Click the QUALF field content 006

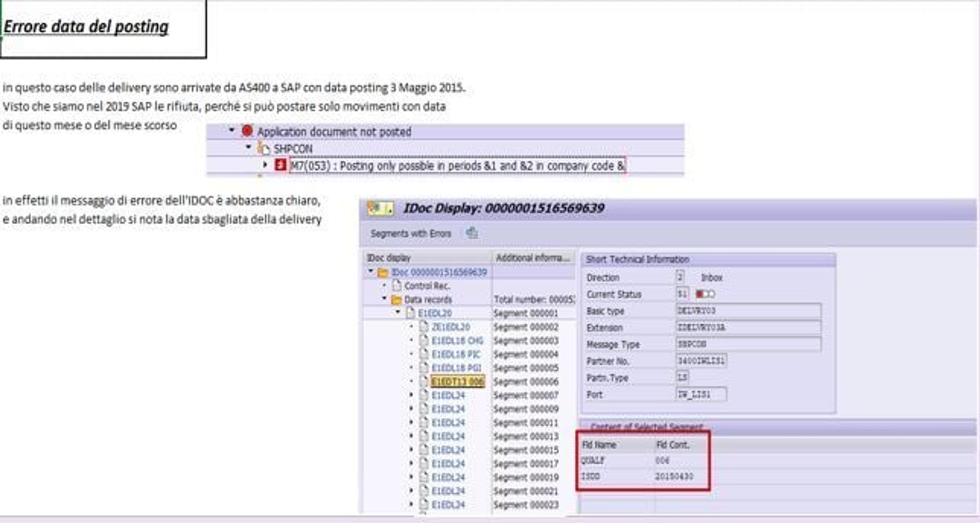pyautogui.click(x=662, y=460)
